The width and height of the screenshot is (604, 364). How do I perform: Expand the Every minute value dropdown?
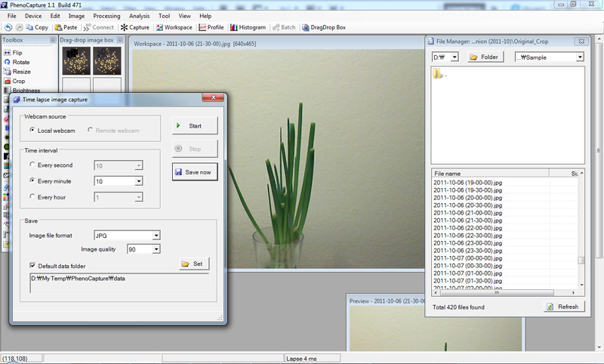pyautogui.click(x=138, y=181)
